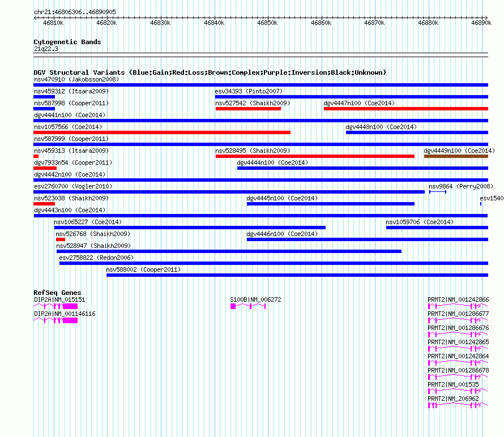Click the nsv1065227 (Coe2014) blue bar
This screenshot has height=437, width=504.
[190, 228]
